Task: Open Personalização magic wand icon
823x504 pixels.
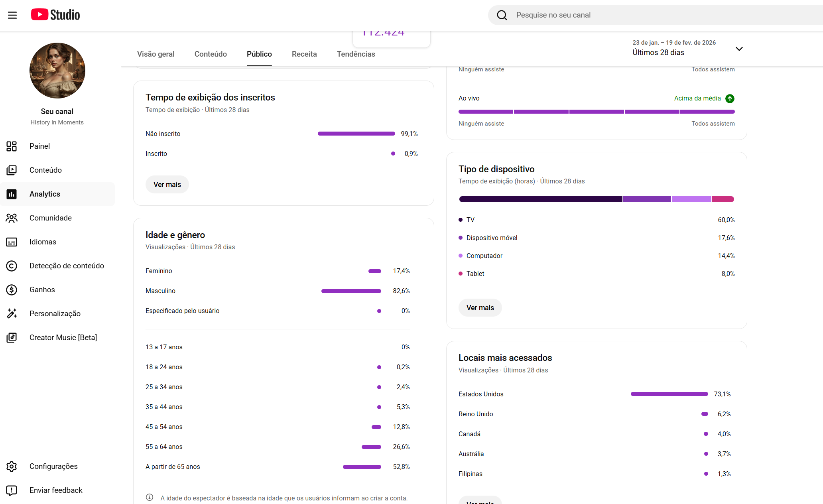Action: tap(12, 314)
